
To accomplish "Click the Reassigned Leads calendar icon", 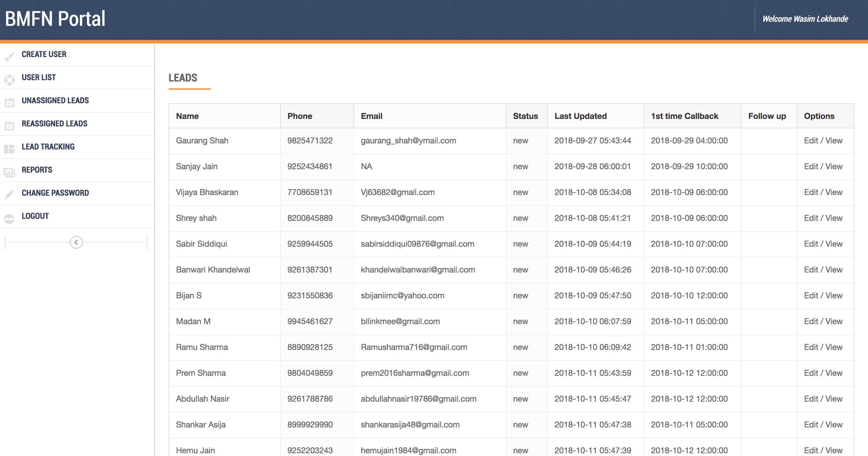I will coord(10,126).
